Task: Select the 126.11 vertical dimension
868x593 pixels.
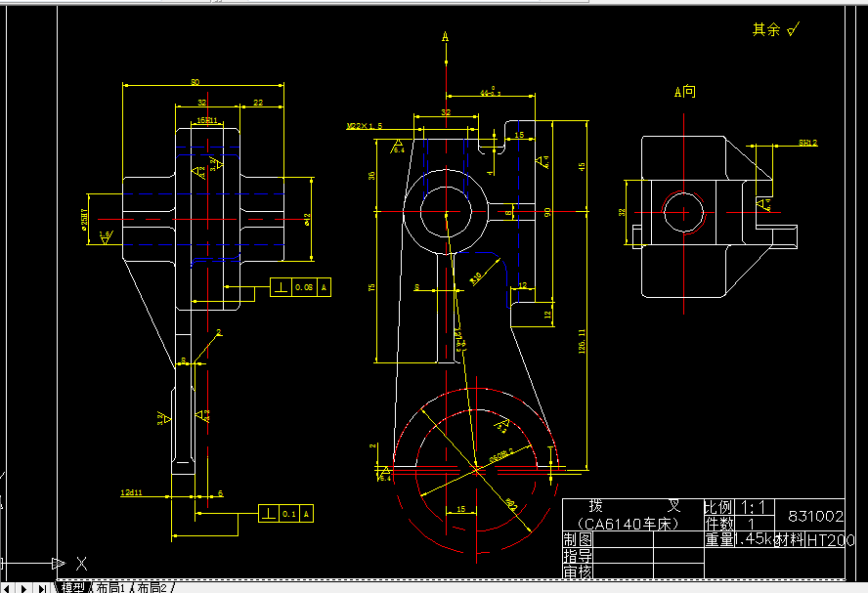Action: point(582,341)
